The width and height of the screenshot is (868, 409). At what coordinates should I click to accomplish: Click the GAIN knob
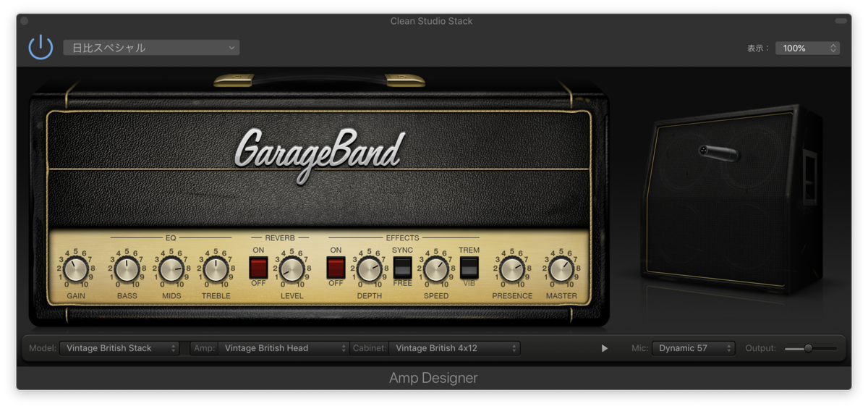pyautogui.click(x=75, y=270)
